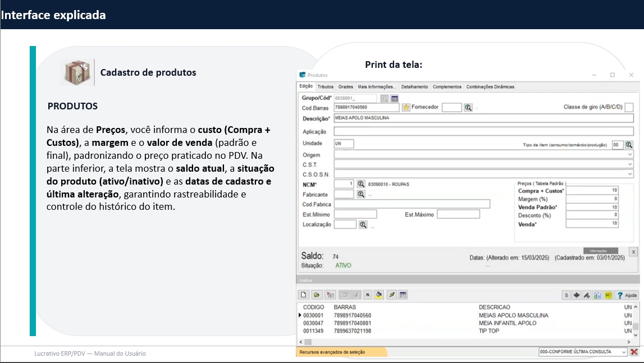Click the Ajuda help button
Screen dimensions: 644x363
(627, 295)
